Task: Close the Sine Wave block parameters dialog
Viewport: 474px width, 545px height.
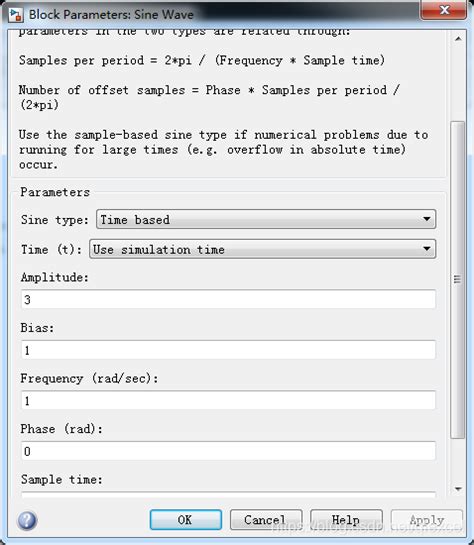Action: [x=444, y=10]
